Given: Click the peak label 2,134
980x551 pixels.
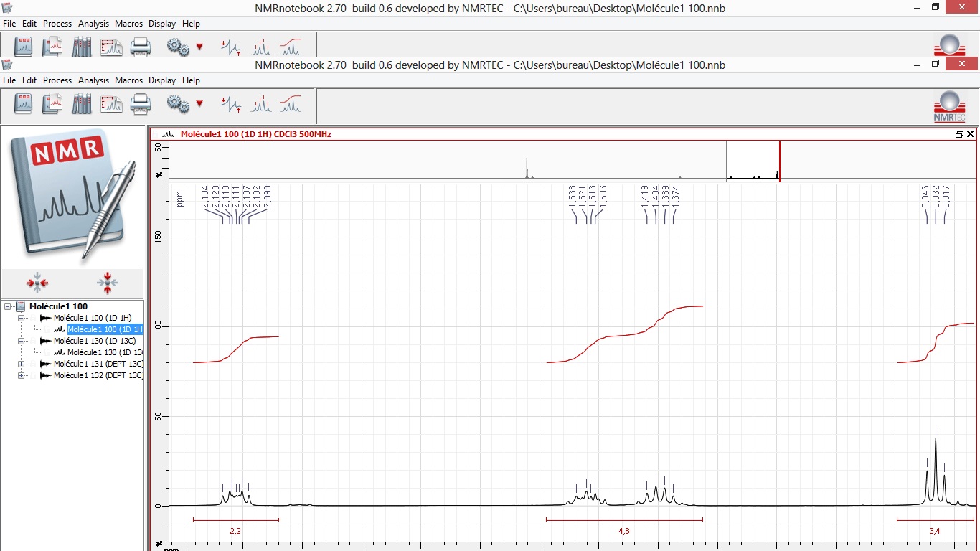Looking at the screenshot, I should click(x=205, y=198).
